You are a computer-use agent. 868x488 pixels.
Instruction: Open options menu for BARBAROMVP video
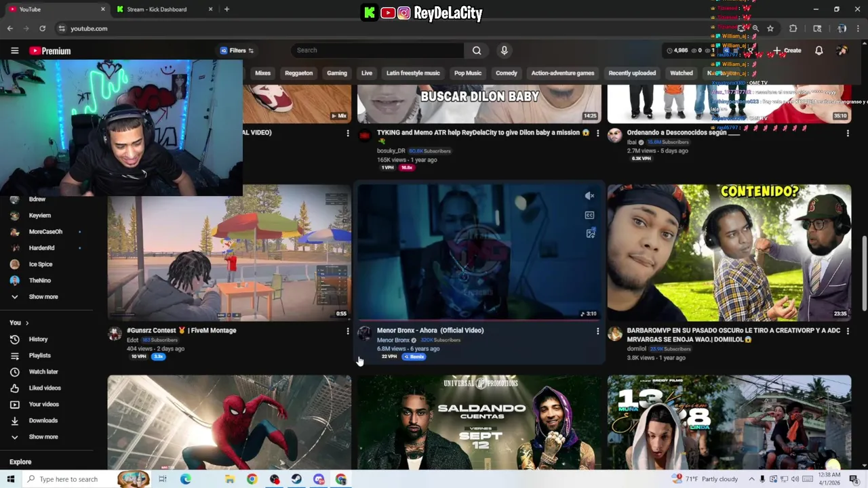tap(848, 331)
